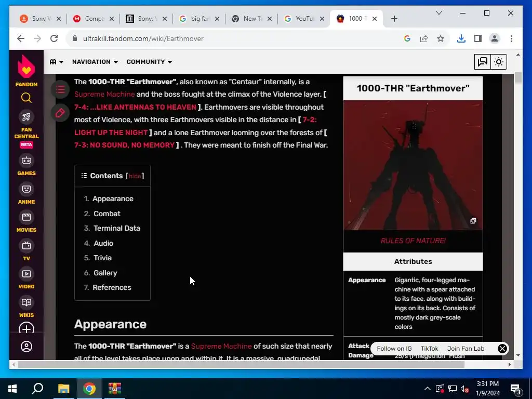Click the Start a Wiki plus icon
532x399 pixels.
click(26, 329)
